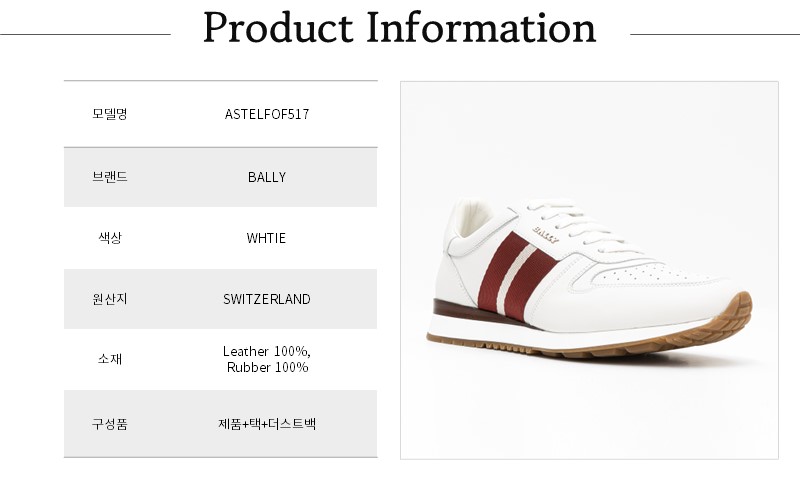
Task: Click the Rubber 100% material text
Action: [x=267, y=367]
